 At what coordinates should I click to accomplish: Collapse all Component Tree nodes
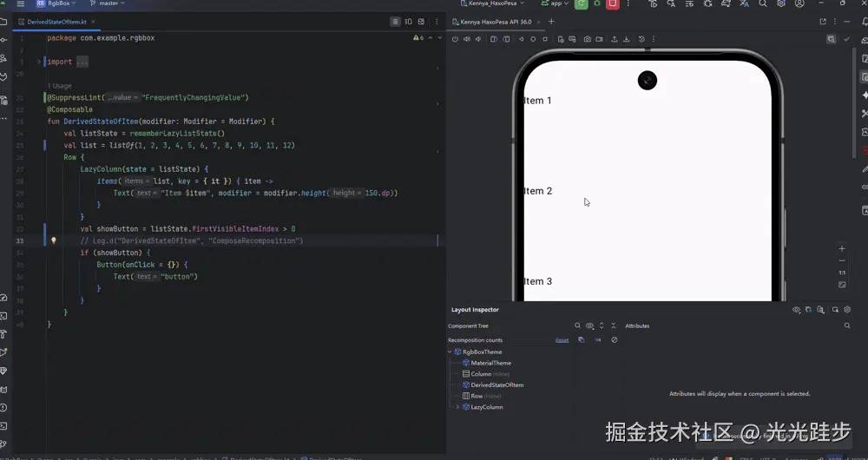click(614, 326)
